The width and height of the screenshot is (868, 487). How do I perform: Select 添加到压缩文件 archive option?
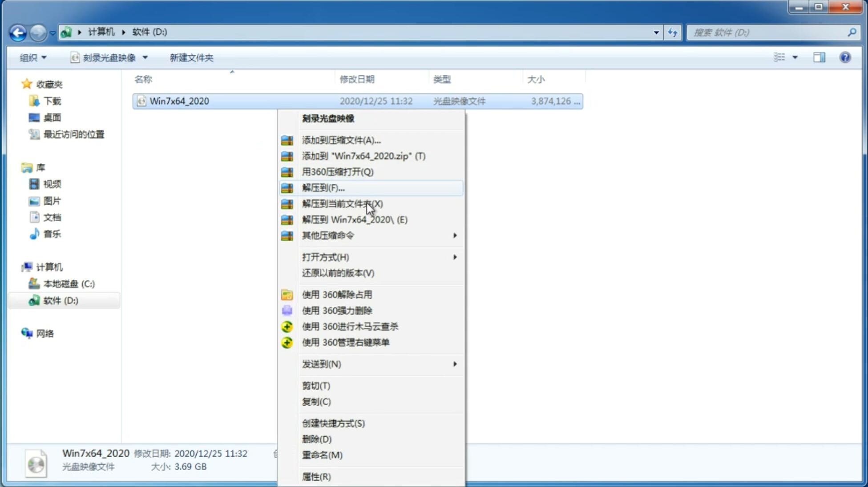tap(341, 140)
